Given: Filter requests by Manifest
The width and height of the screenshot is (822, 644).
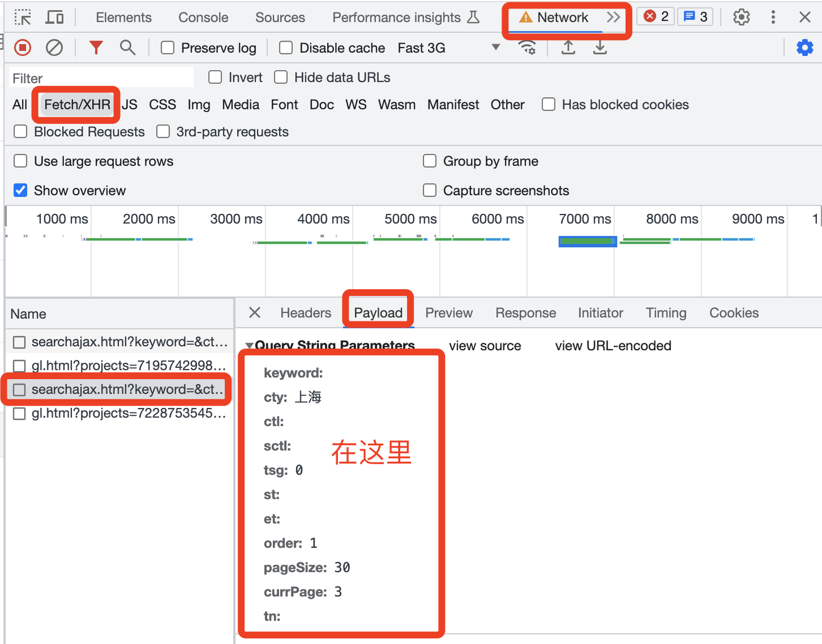Looking at the screenshot, I should (453, 104).
